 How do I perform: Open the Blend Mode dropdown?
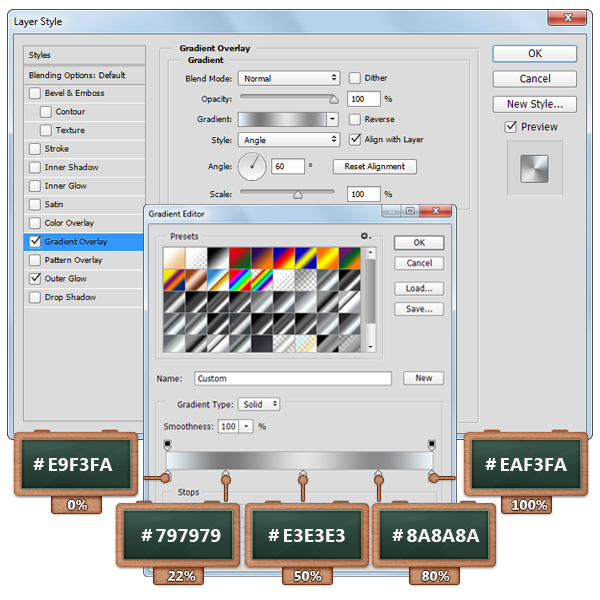click(x=290, y=78)
